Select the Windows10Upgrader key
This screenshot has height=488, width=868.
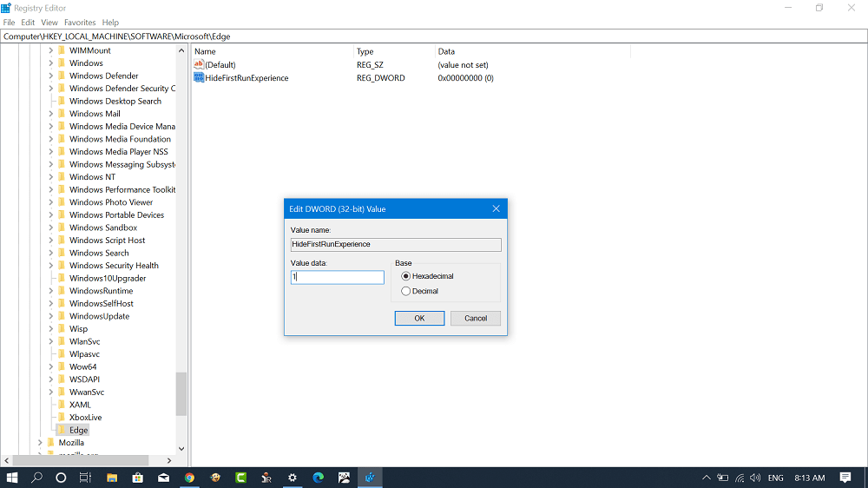point(108,278)
